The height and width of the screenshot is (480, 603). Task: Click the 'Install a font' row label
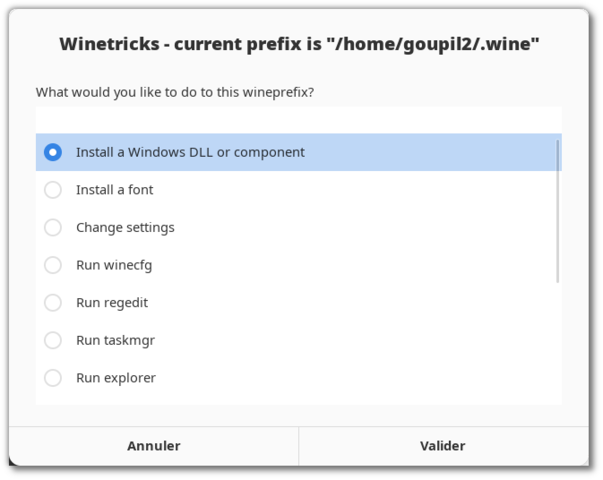(x=114, y=190)
